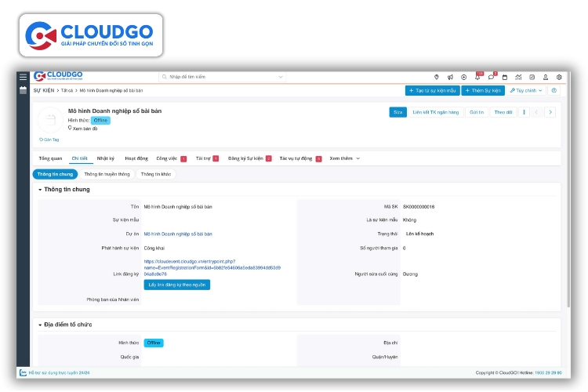Expand the Tùy chỉnh dropdown

tap(524, 91)
